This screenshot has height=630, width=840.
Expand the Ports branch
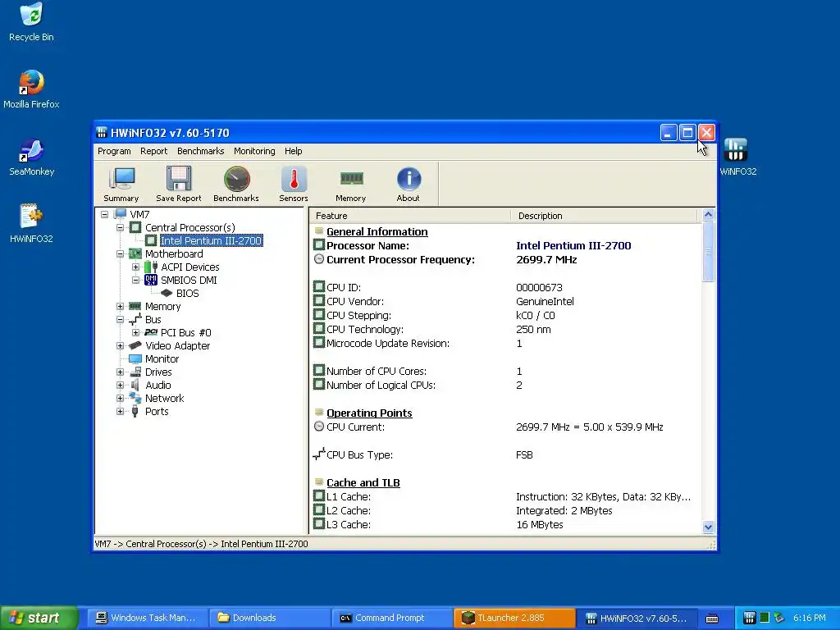pos(120,412)
